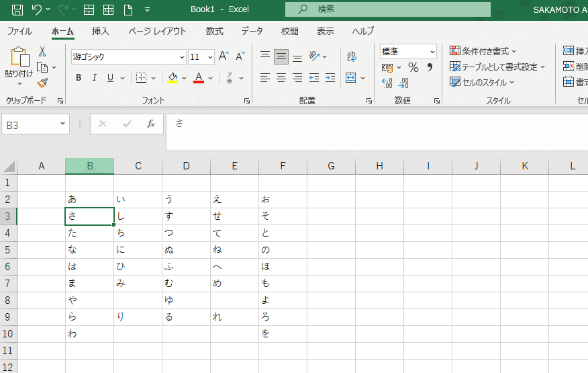Open the セルのスタイル dropdown
Screen dimensions: 588x373
482,82
